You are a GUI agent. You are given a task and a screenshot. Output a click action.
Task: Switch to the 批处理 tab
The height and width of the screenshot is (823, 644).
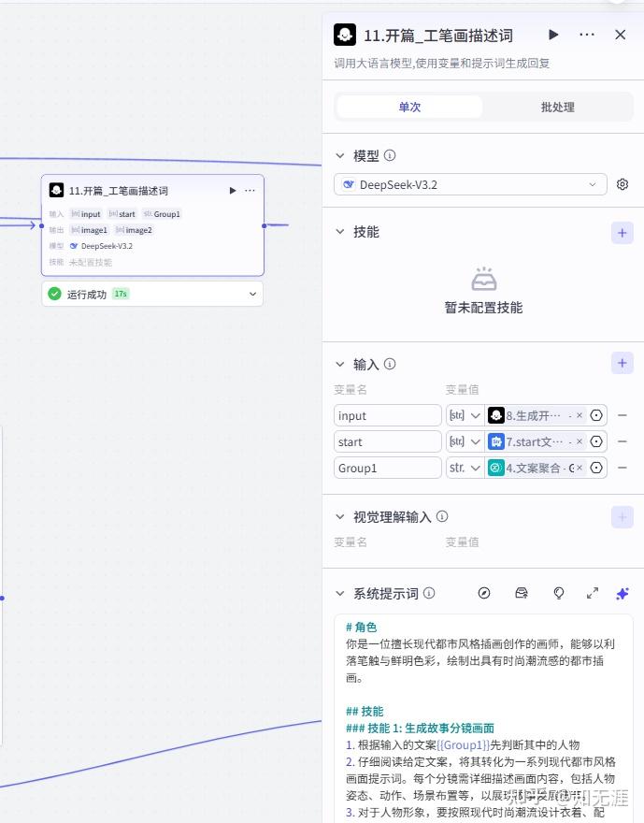pyautogui.click(x=557, y=107)
